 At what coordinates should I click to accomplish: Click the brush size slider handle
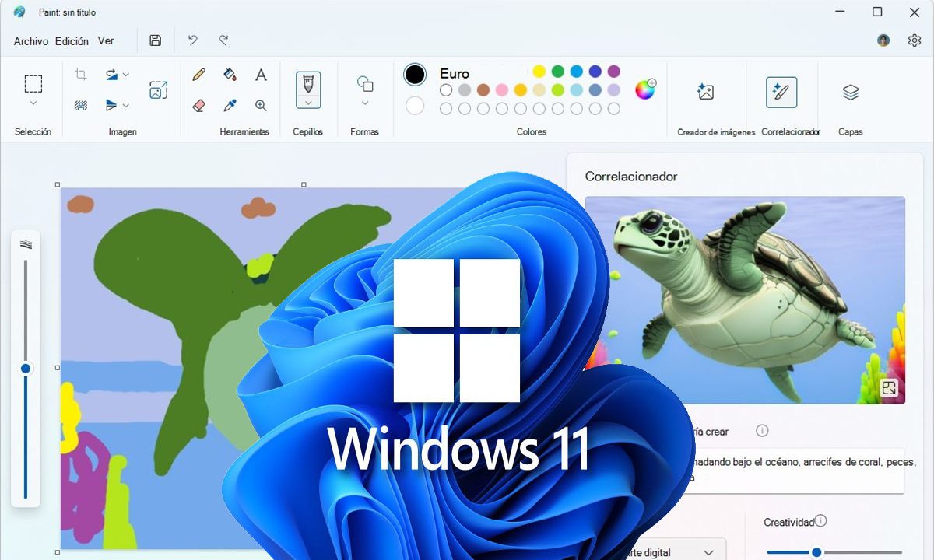[x=26, y=369]
